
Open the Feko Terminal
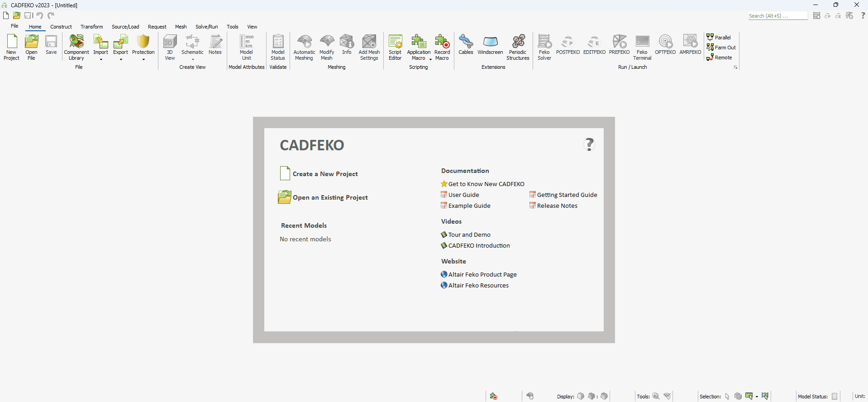[x=642, y=47]
